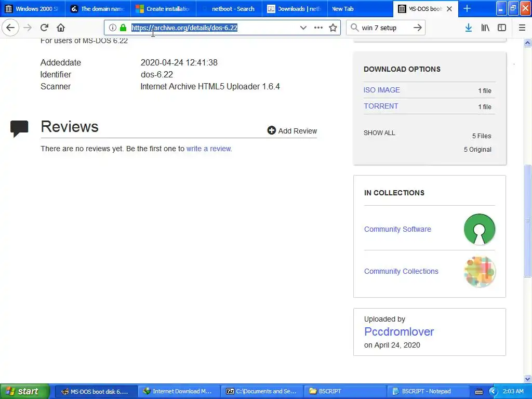This screenshot has width=532, height=399.
Task: Click the '5 Original' count text
Action: tap(477, 149)
